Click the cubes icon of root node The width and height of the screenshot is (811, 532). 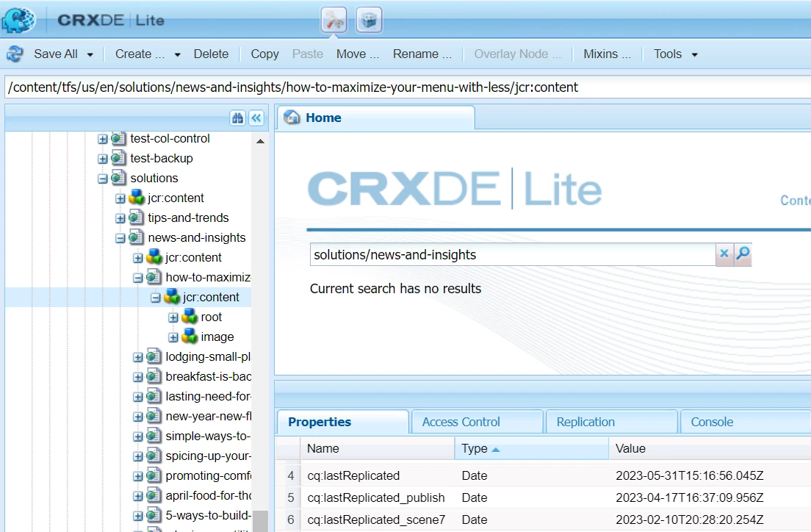(190, 316)
